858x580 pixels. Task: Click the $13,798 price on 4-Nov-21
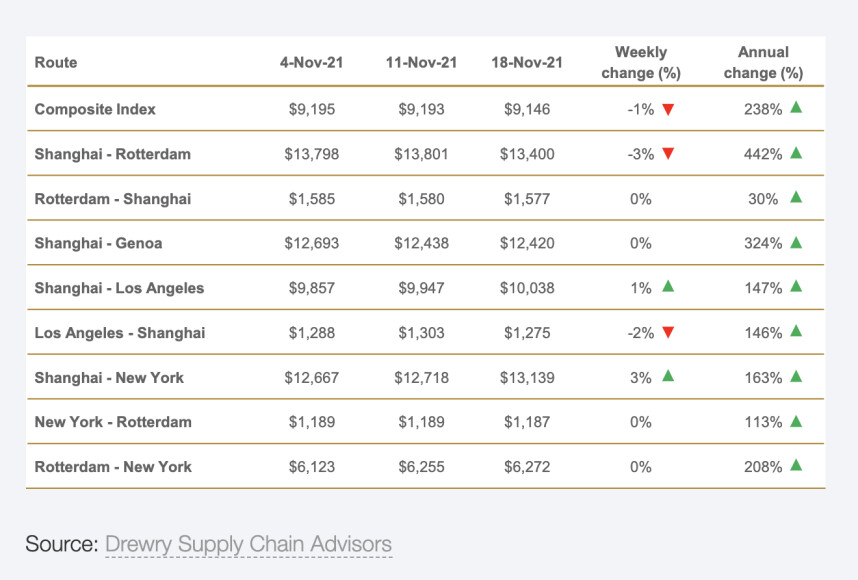(312, 154)
